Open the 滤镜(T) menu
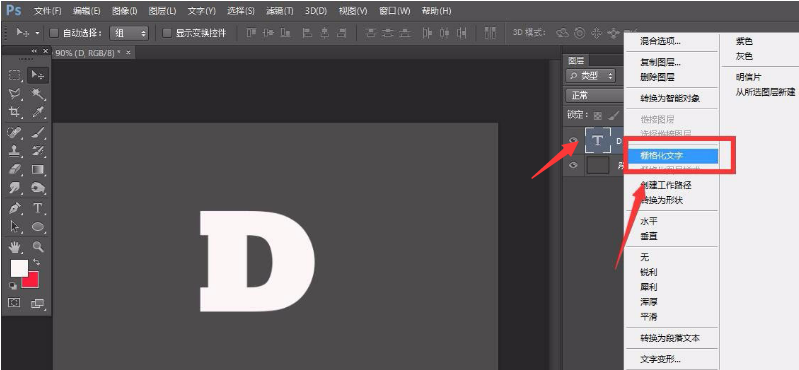Screen dimensions: 799x370 (280, 11)
